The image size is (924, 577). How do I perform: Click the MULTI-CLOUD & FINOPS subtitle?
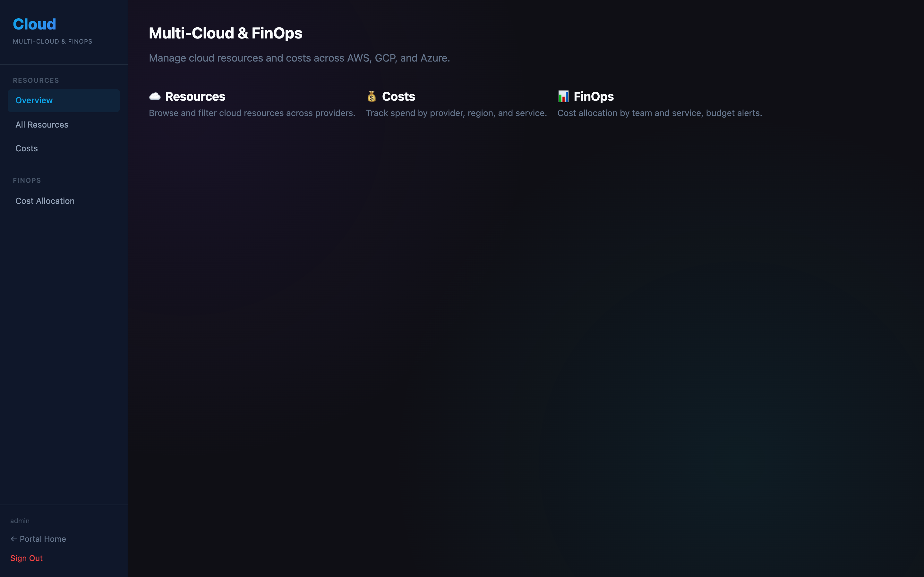(x=53, y=41)
